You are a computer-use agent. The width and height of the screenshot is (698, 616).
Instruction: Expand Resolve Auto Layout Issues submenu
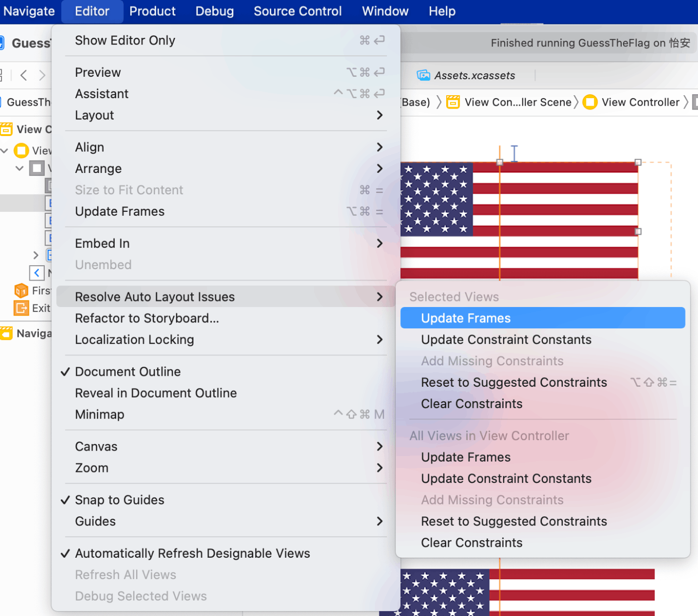226,297
